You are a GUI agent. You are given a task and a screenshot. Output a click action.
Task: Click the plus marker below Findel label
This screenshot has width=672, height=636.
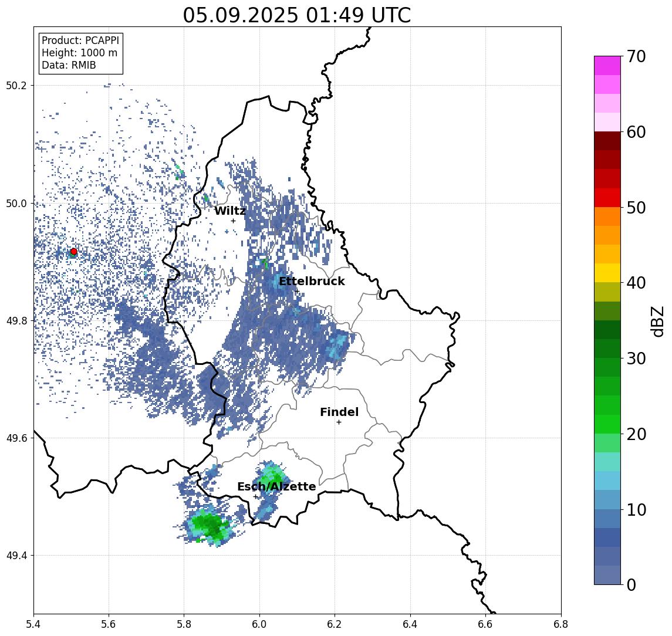(339, 422)
